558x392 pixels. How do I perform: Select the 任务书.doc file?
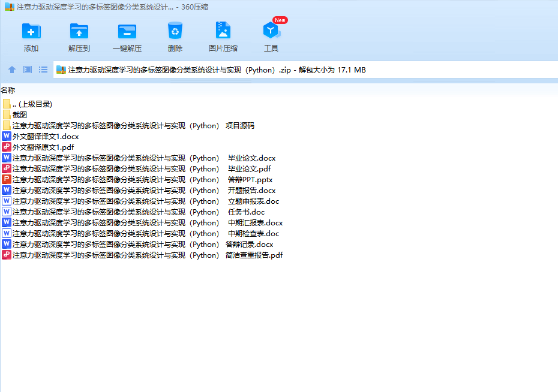[133, 212]
